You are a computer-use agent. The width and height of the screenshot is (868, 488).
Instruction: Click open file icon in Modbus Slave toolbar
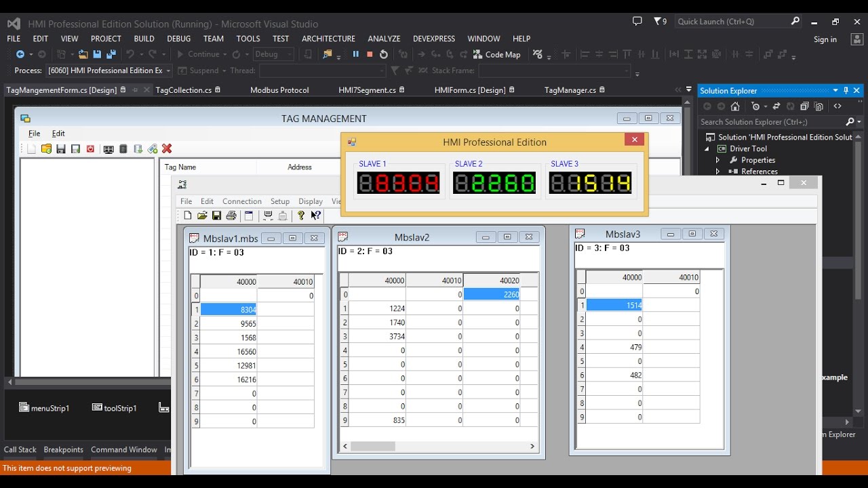pos(202,216)
